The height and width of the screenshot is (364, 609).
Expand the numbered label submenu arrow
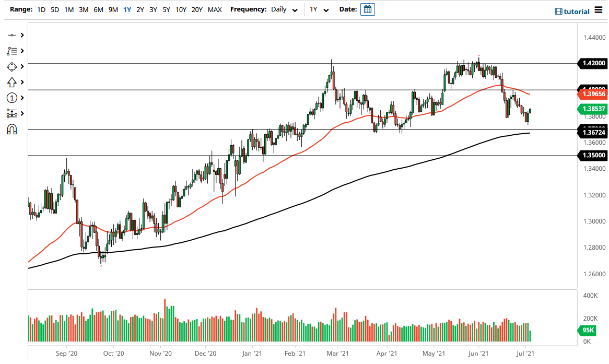(x=22, y=98)
